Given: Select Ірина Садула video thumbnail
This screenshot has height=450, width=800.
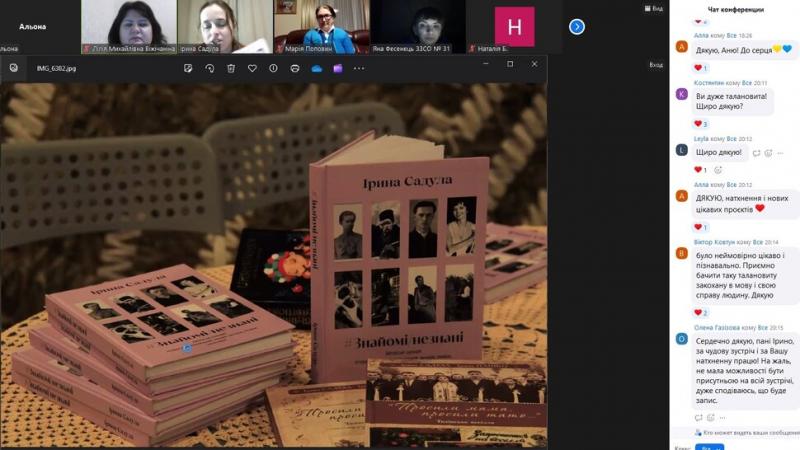Looking at the screenshot, I should tap(225, 27).
